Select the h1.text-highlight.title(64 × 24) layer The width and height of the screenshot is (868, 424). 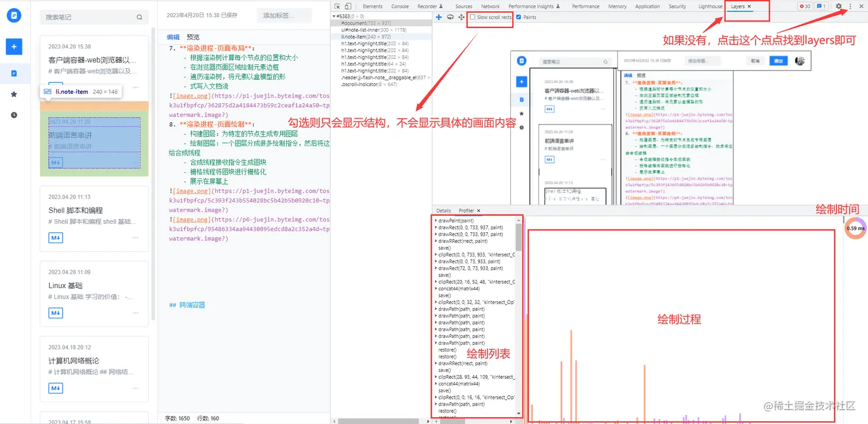(x=373, y=64)
